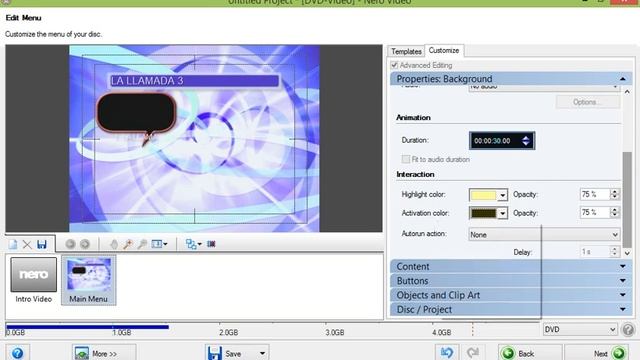Viewport: 640px width, 360px height.
Task: Adjust Highlight color opacity stepper
Action: [x=614, y=194]
